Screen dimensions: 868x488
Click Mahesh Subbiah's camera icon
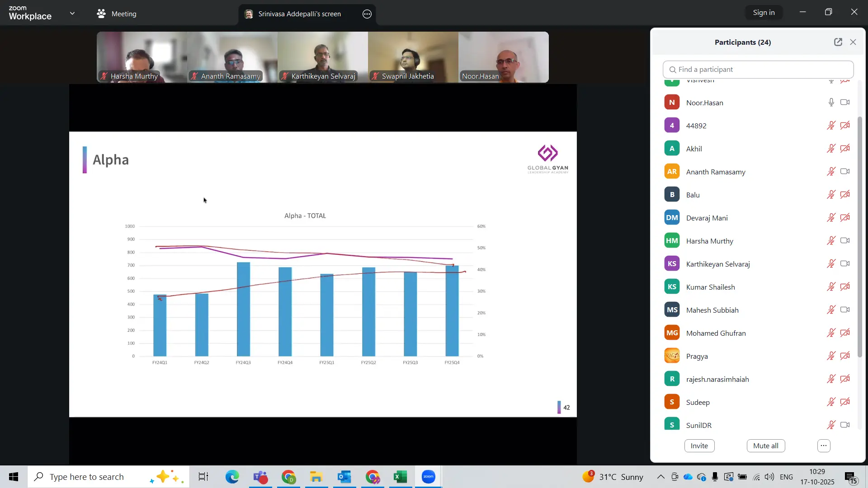coord(845,310)
